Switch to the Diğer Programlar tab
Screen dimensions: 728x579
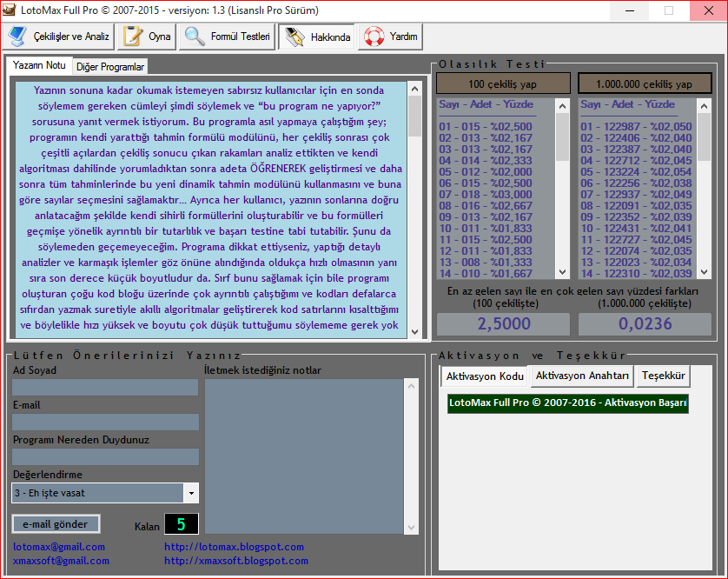coord(110,67)
